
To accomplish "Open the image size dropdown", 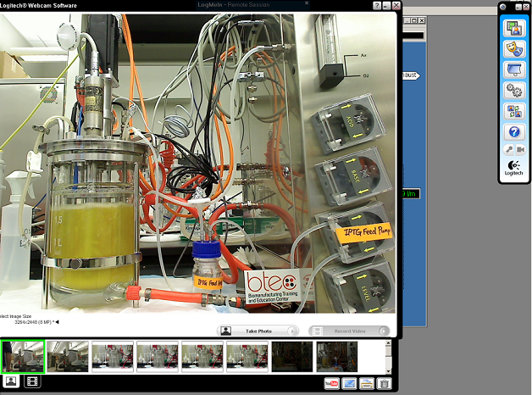I will pos(58,322).
